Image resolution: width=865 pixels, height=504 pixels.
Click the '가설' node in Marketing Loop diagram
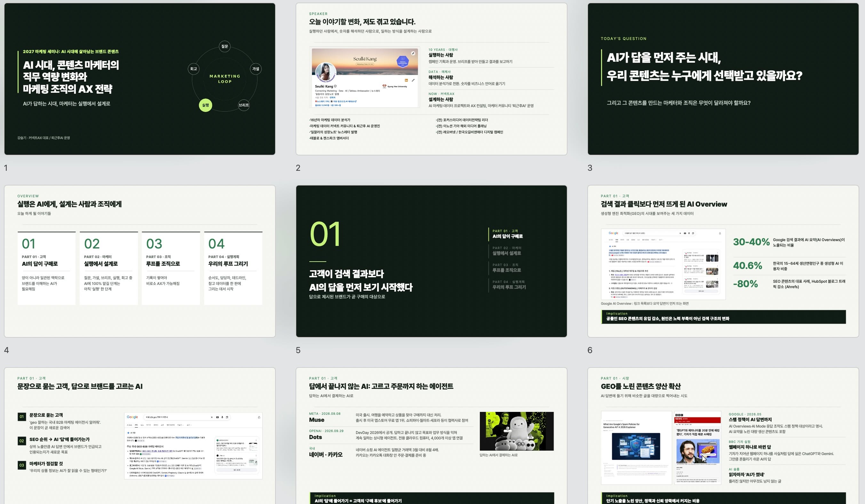pos(256,69)
